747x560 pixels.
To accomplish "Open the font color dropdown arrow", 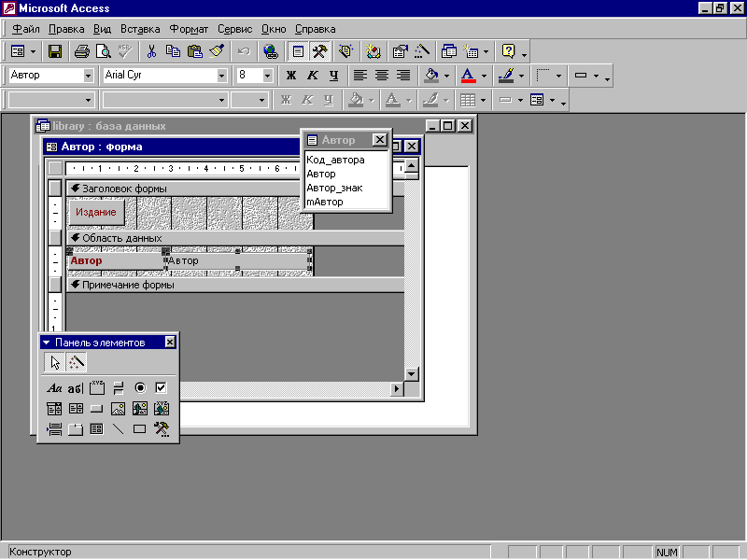I will click(x=484, y=76).
